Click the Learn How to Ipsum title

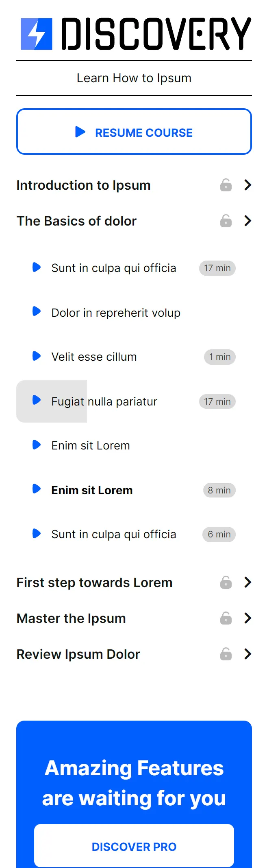pos(134,78)
